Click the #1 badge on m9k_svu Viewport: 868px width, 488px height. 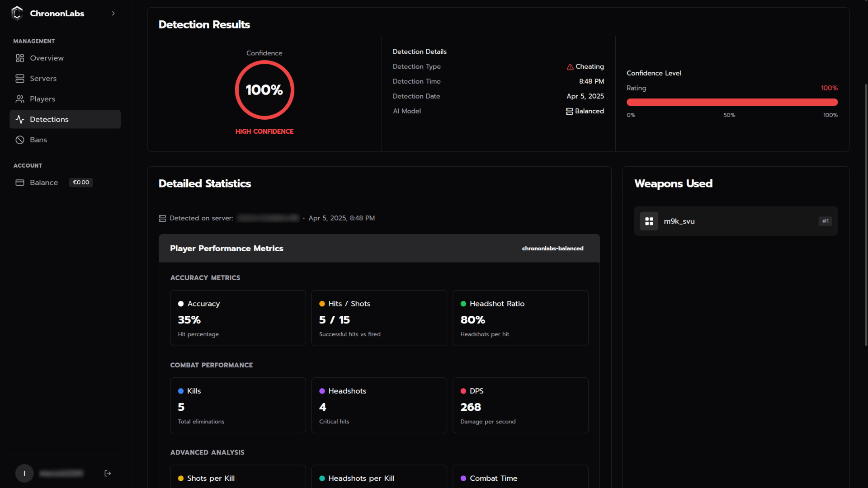tap(825, 221)
